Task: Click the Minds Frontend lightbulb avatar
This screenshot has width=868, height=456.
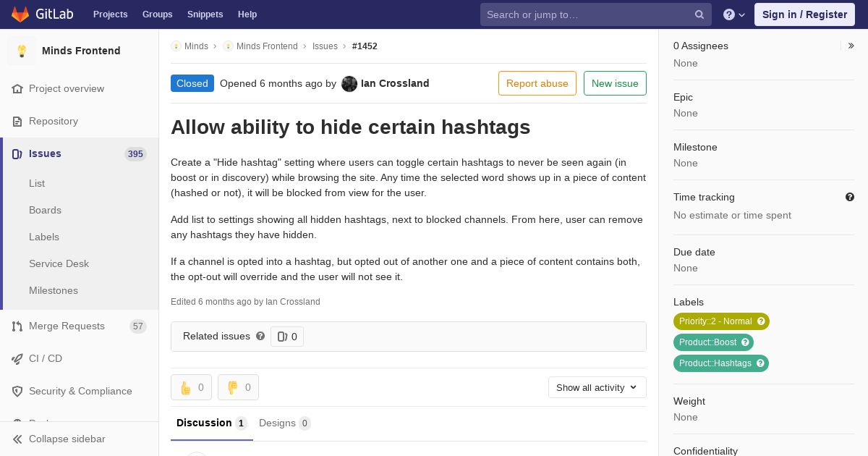Action: [22, 51]
